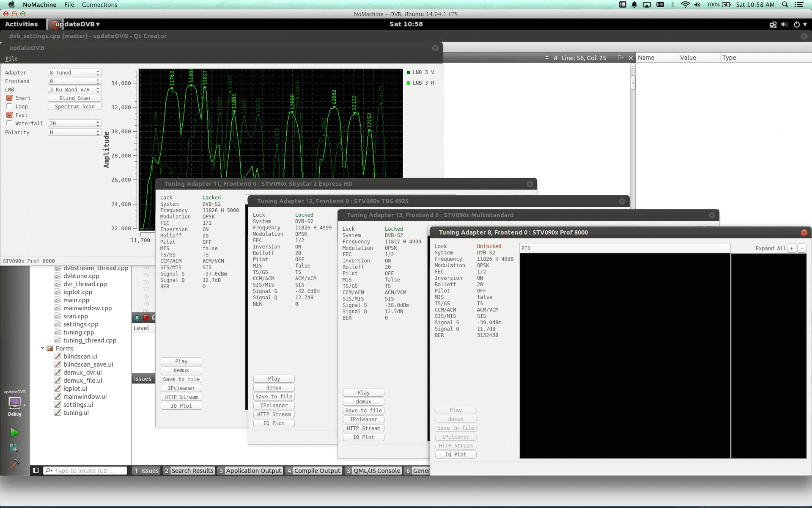Open mainwindow.cpp in project tree

(88, 308)
